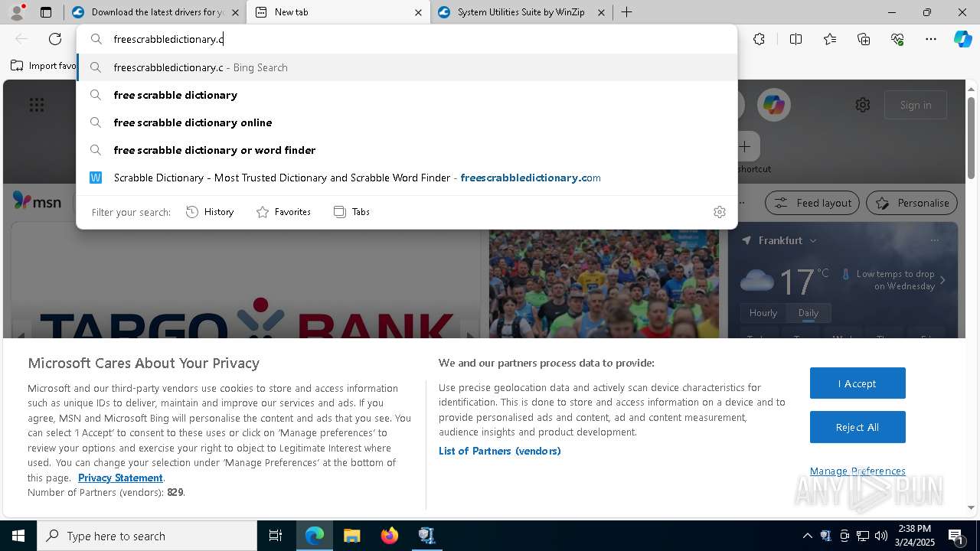Screen dimensions: 980x551
Task: Select Daily weather view
Action: pyautogui.click(x=808, y=312)
